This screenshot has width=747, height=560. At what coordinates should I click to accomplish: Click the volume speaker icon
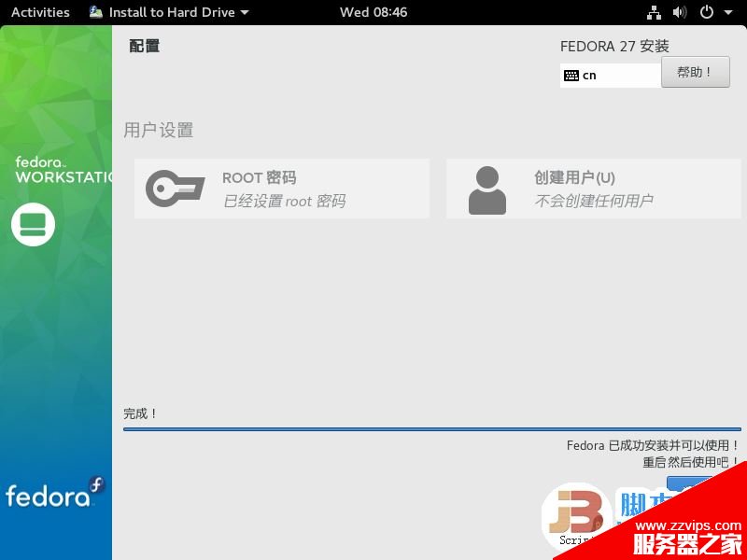coord(680,13)
